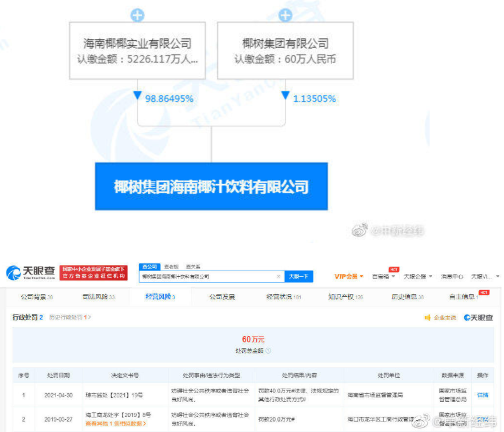Click the 2019-03-27 date cell
Viewport: 504px width, 432px height.
coord(58,419)
